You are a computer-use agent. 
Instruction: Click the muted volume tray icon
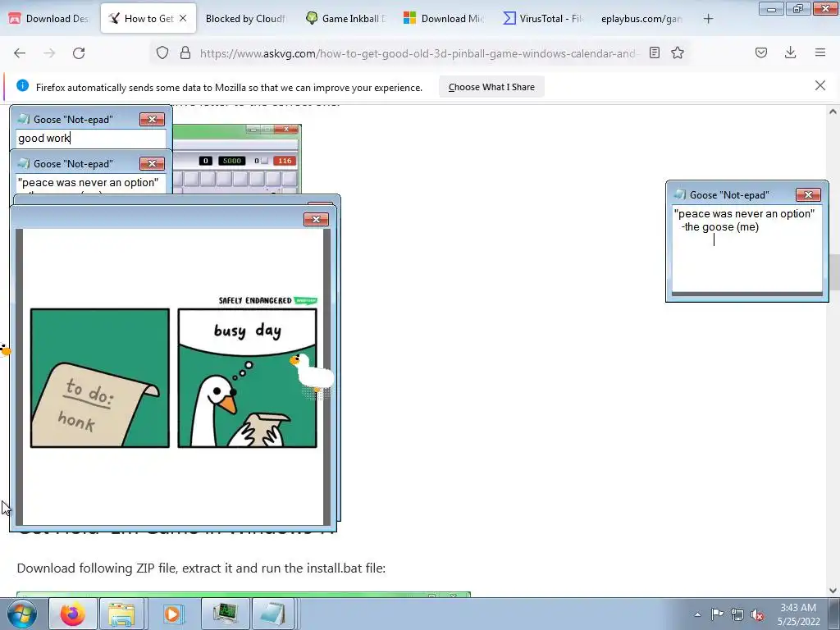point(757,614)
